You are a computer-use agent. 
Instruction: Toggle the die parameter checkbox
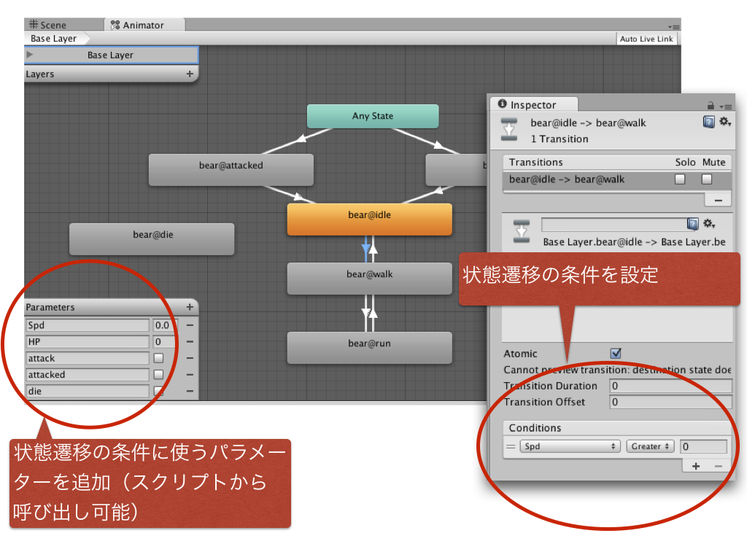pyautogui.click(x=158, y=392)
